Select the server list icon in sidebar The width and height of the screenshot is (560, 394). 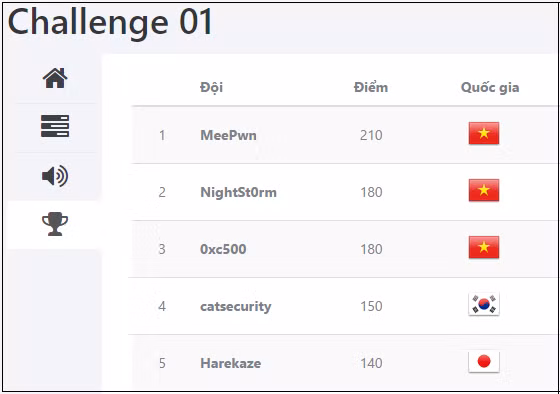tap(55, 126)
